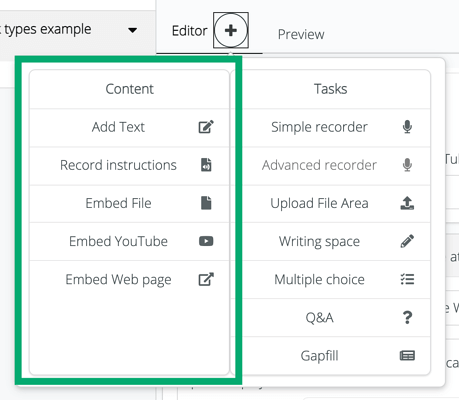Pick Multiple choice from the Tasks list
This screenshot has width=459, height=400.
(337, 280)
